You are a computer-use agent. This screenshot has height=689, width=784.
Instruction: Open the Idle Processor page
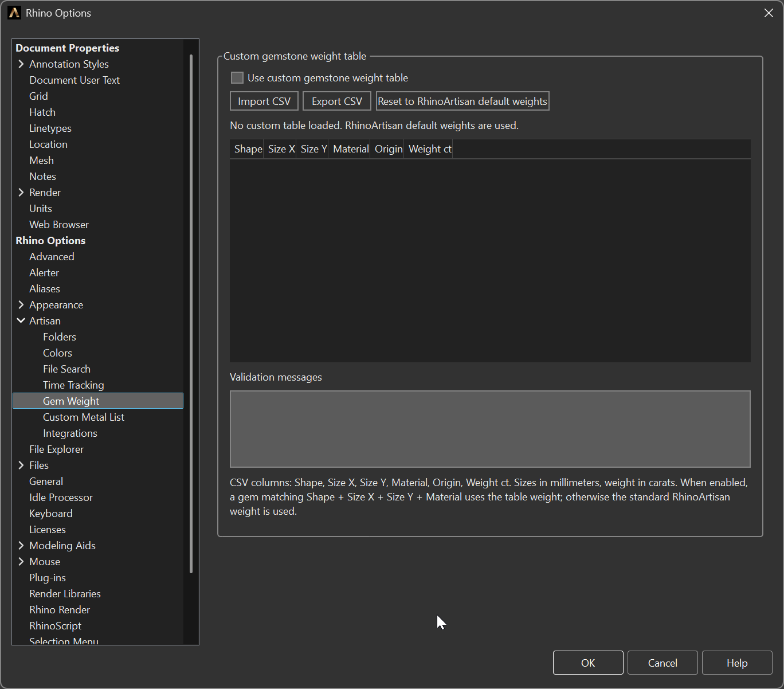pos(61,497)
